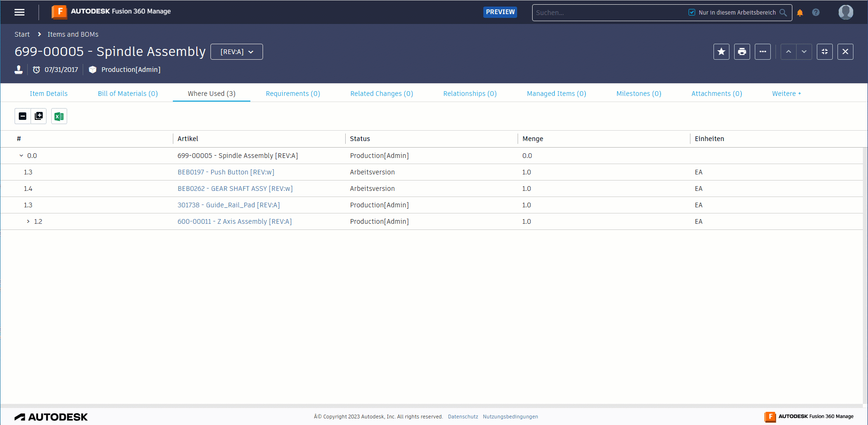Export Where Used list to Excel
The image size is (868, 425).
(x=59, y=116)
